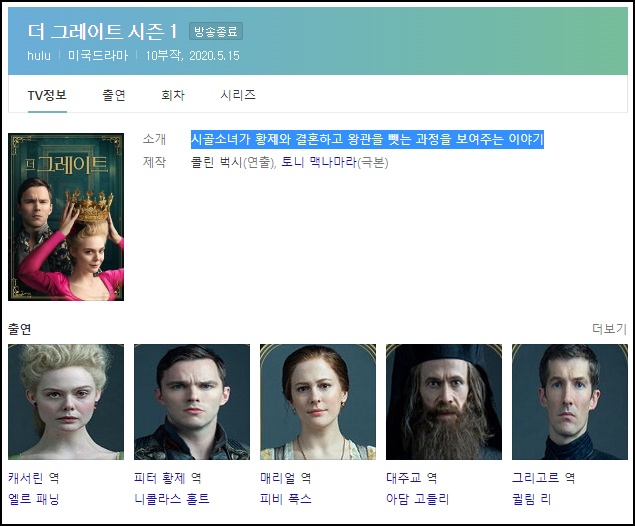Click the 미국드라마 genre label
The height and width of the screenshot is (526, 635).
click(98, 55)
